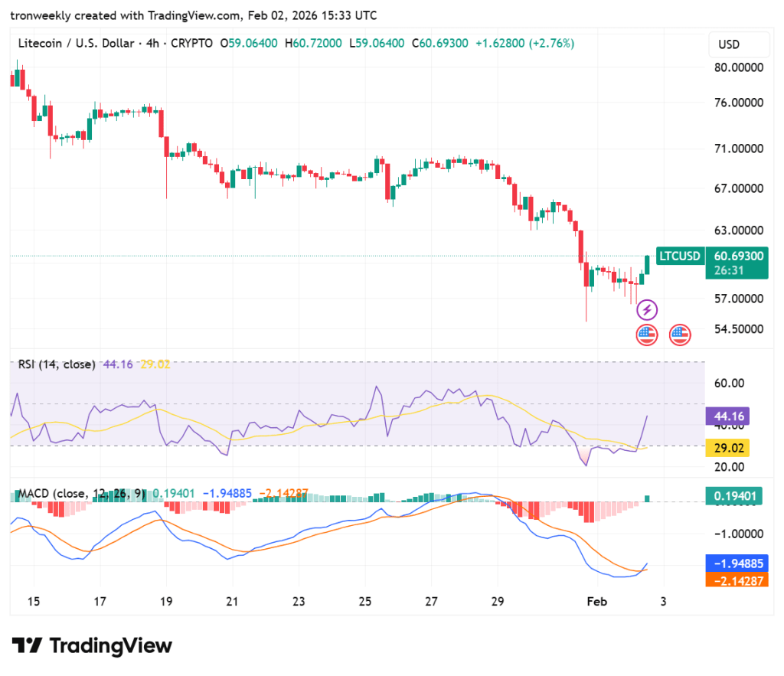Click the candle countdown timer 26:31
This screenshot has width=784, height=676.
[729, 270]
